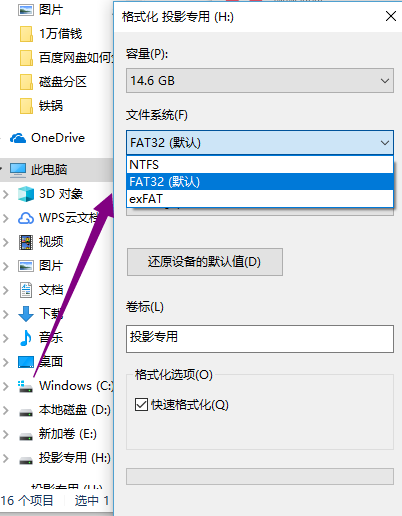
Task: Toggle the 快速格式化(Q) checkbox
Action: (x=141, y=405)
